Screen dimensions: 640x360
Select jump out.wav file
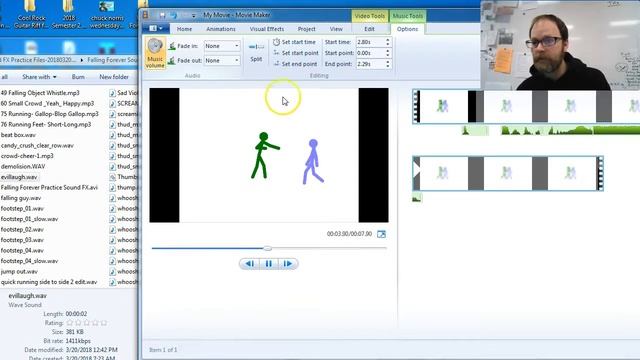19,271
